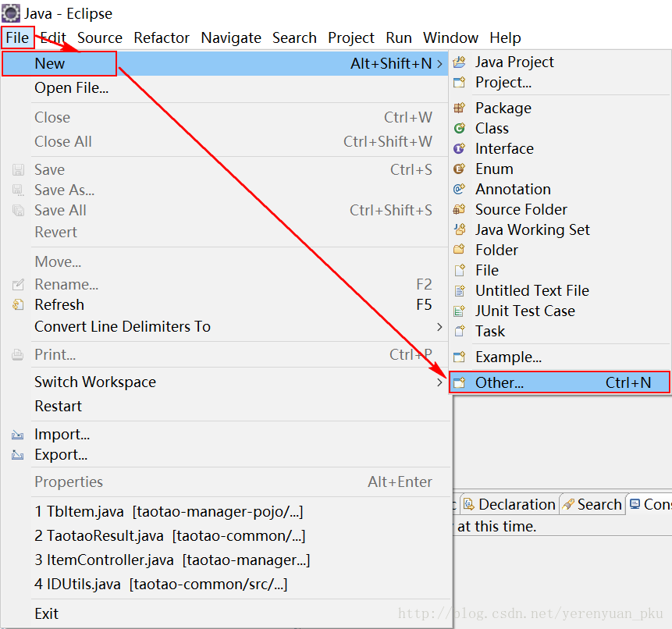Open the Project menu
The image size is (672, 629).
pos(351,37)
